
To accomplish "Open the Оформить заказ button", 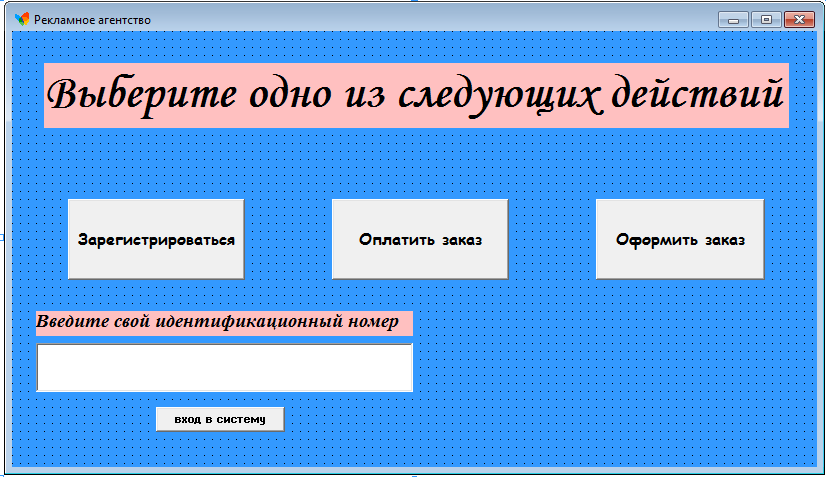I will point(680,239).
